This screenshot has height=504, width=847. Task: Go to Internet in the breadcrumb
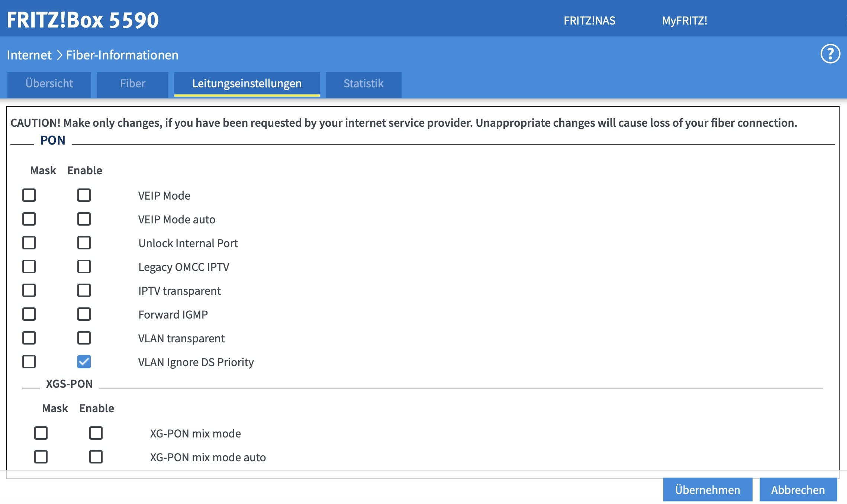tap(29, 55)
